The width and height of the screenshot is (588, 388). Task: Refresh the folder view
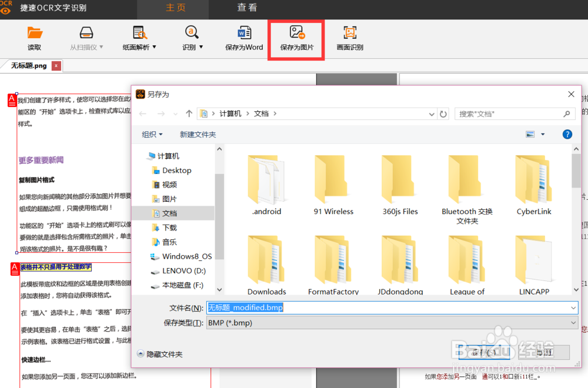pyautogui.click(x=443, y=114)
